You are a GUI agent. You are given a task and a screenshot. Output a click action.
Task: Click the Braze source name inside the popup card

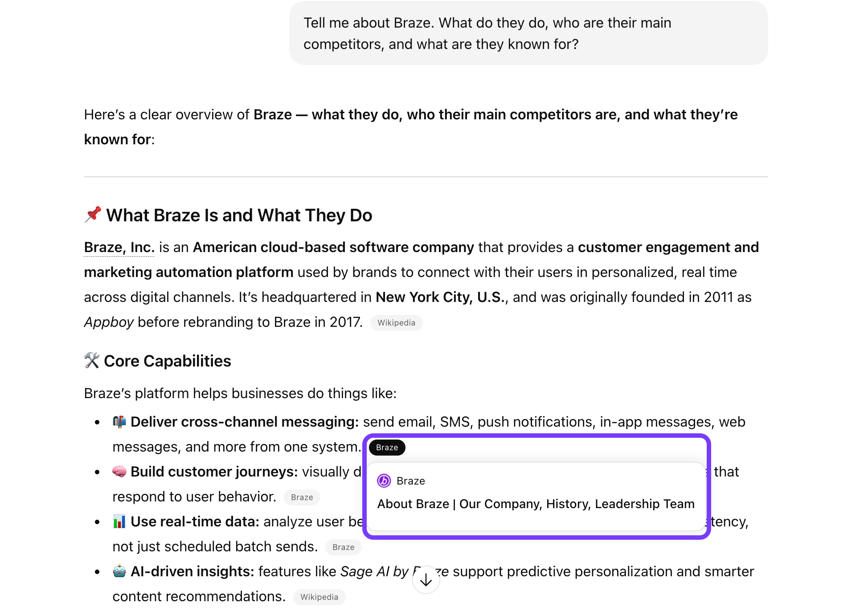point(410,481)
